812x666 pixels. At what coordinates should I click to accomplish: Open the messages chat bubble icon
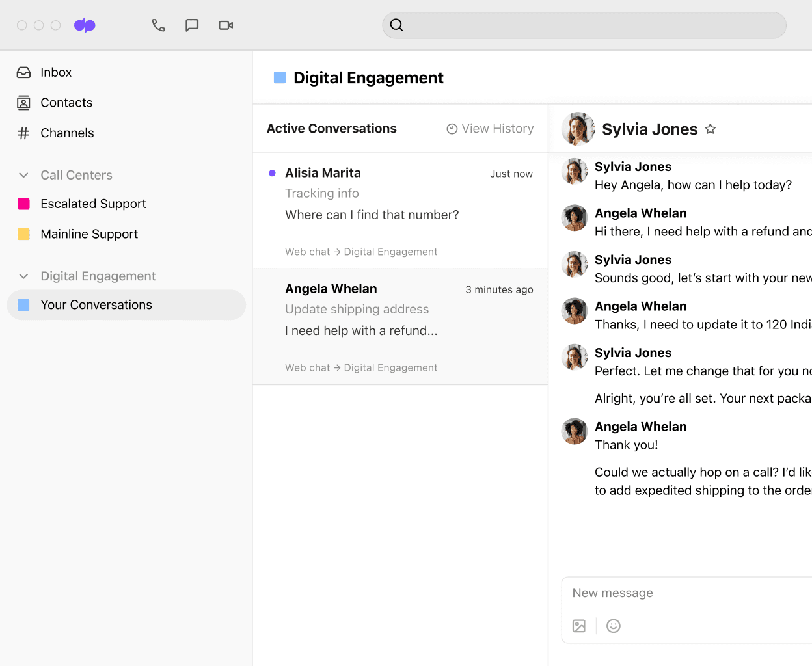(x=192, y=25)
